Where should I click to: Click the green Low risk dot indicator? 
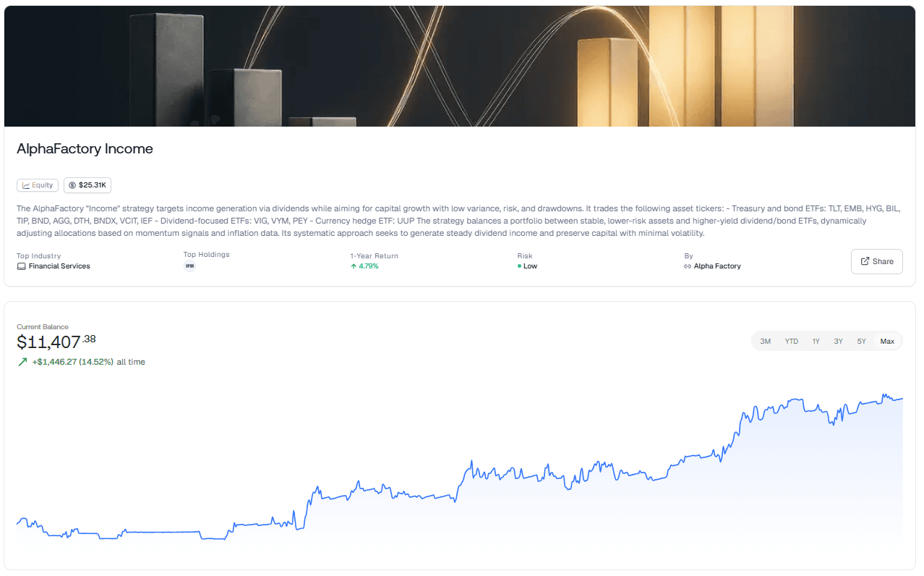[x=519, y=266]
